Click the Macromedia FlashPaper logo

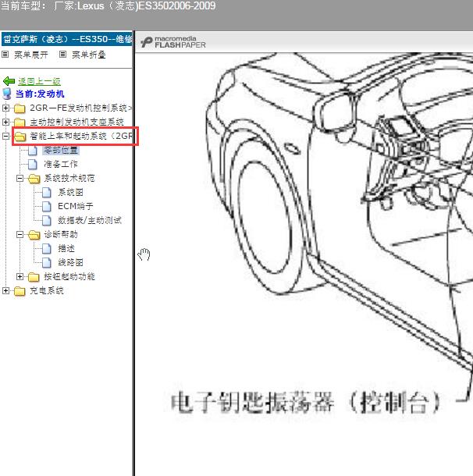click(x=173, y=42)
